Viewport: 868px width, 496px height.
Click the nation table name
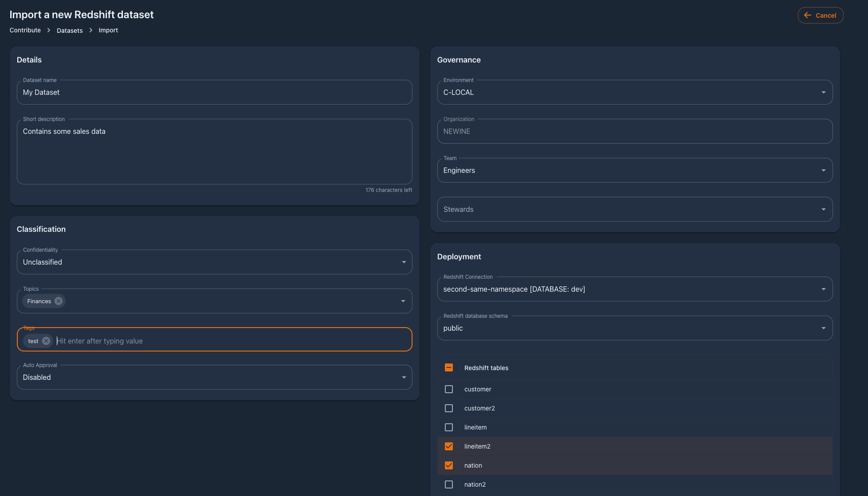coord(473,465)
